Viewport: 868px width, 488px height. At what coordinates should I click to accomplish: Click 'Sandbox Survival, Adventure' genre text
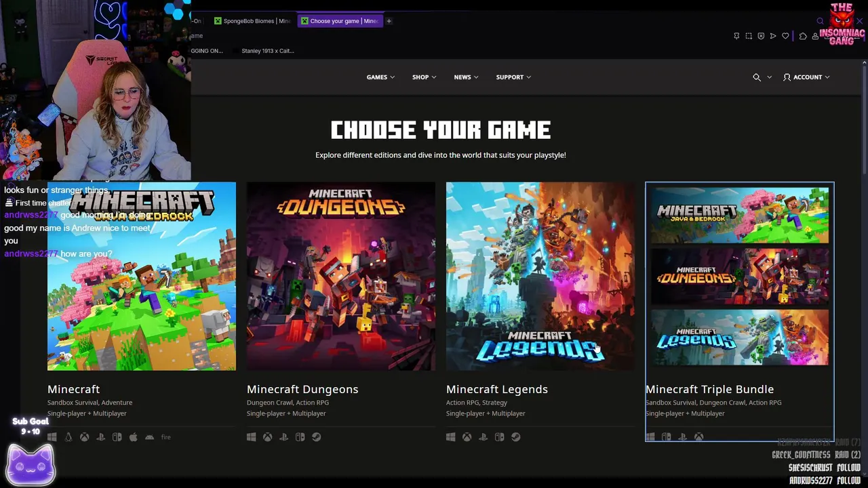click(90, 403)
